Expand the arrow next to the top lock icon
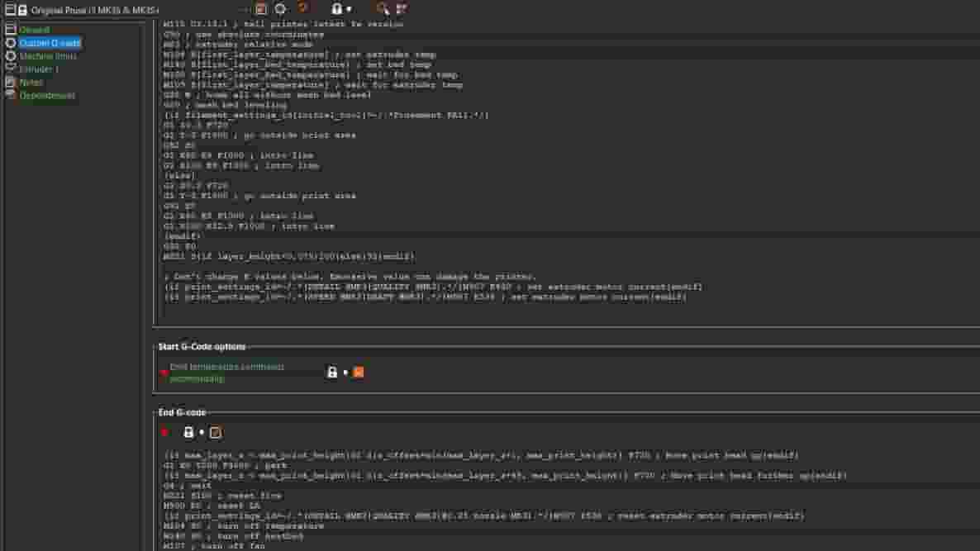 (x=349, y=9)
